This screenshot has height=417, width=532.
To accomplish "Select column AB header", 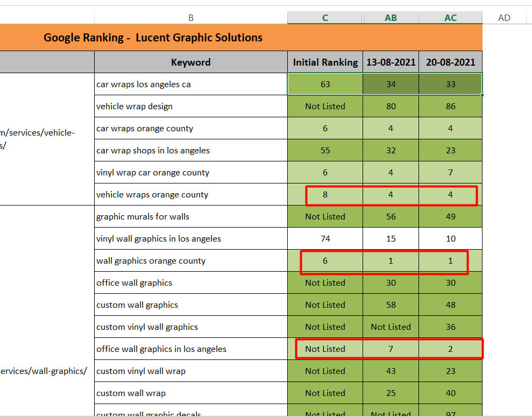I will pyautogui.click(x=391, y=18).
